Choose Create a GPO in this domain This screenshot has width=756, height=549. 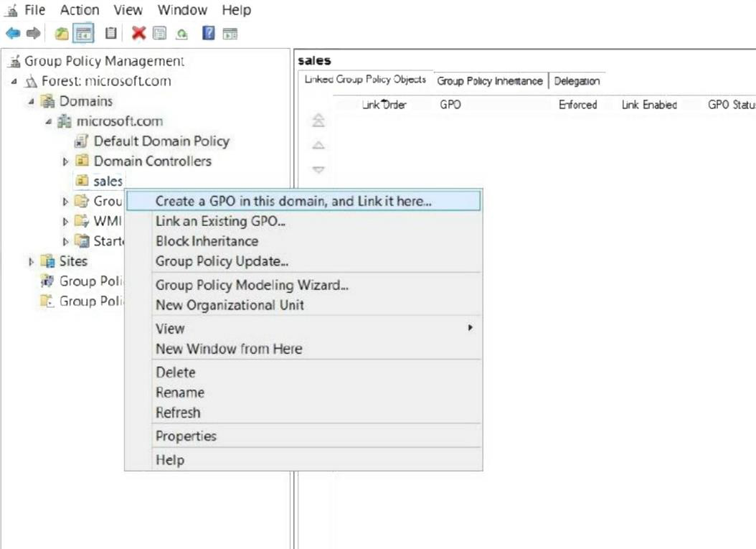[303, 201]
